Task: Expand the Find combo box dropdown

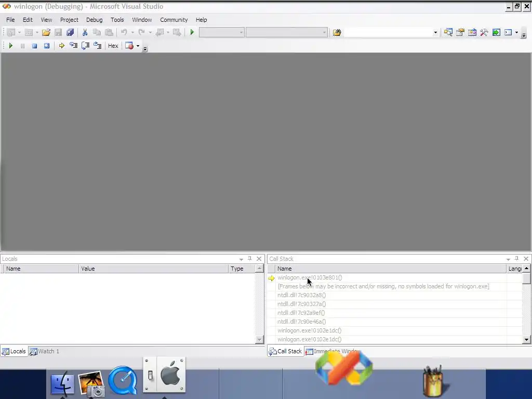Action: [x=435, y=33]
